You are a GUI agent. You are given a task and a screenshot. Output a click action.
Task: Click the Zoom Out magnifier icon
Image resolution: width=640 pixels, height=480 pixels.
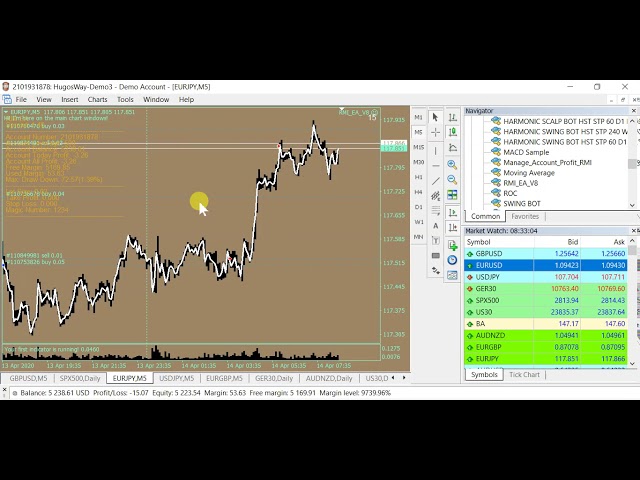pos(452,180)
